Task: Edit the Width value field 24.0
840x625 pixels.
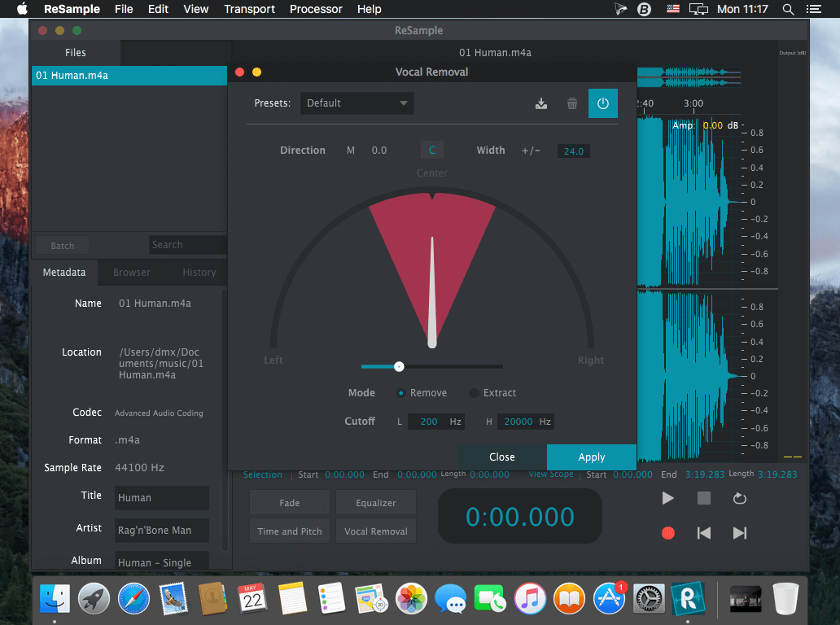Action: click(x=573, y=151)
